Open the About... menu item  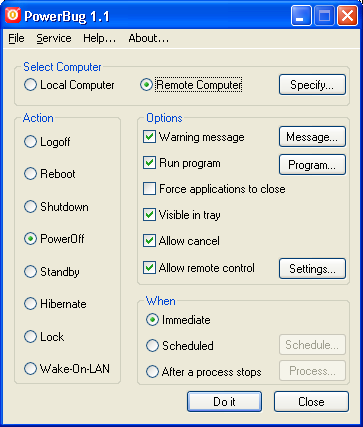[149, 38]
